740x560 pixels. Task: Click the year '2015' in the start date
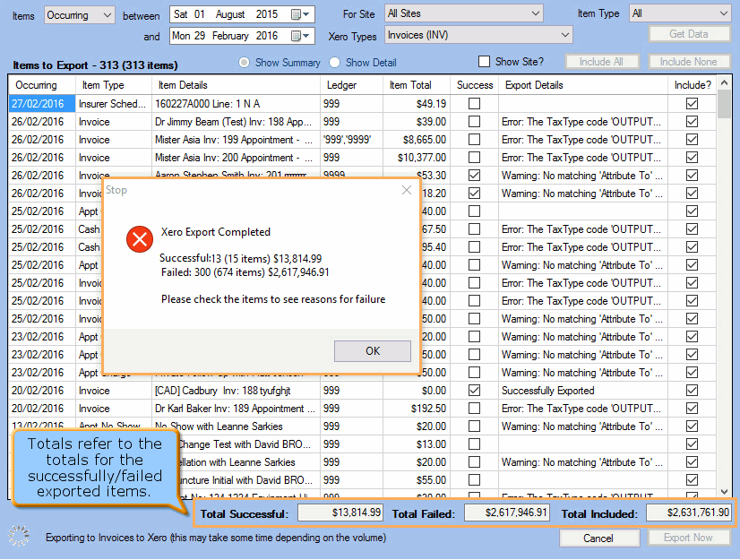click(x=267, y=14)
